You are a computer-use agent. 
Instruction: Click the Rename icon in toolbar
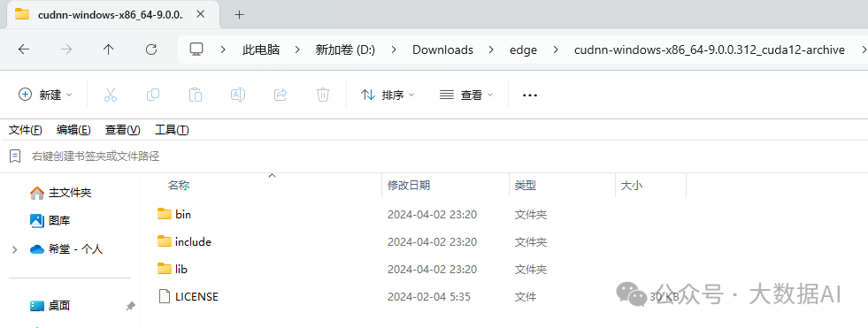(238, 95)
